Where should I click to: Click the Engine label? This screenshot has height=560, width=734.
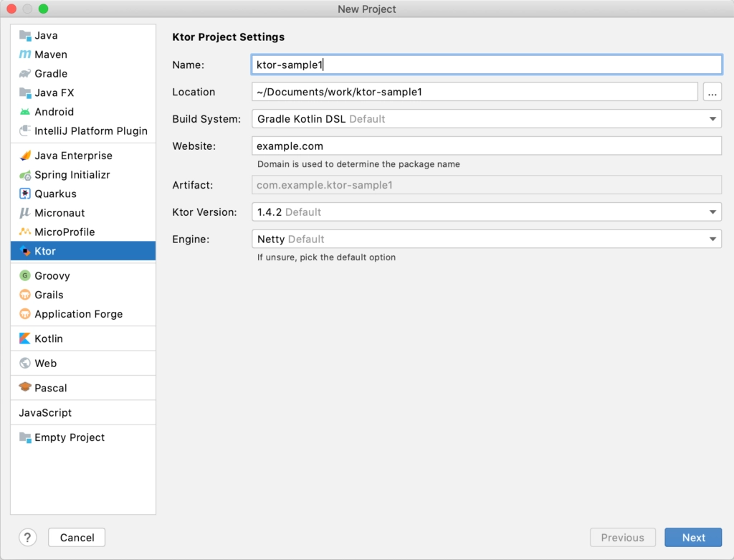coord(191,239)
